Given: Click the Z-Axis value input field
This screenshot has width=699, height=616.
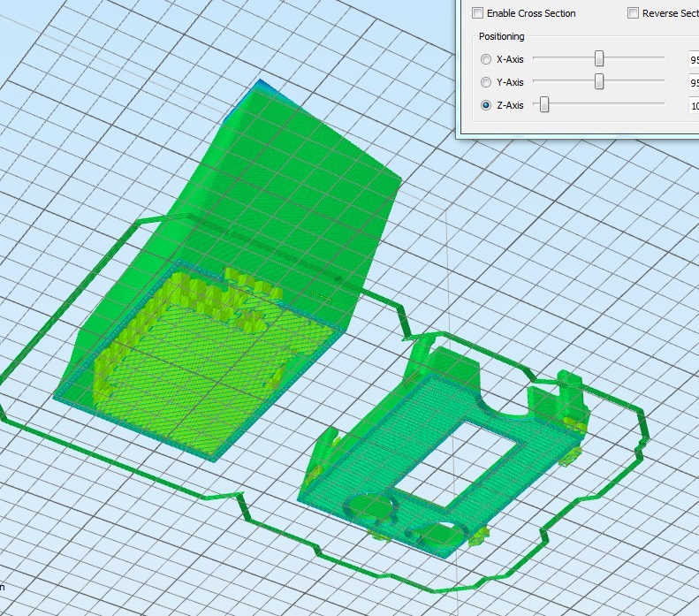Looking at the screenshot, I should pyautogui.click(x=694, y=106).
